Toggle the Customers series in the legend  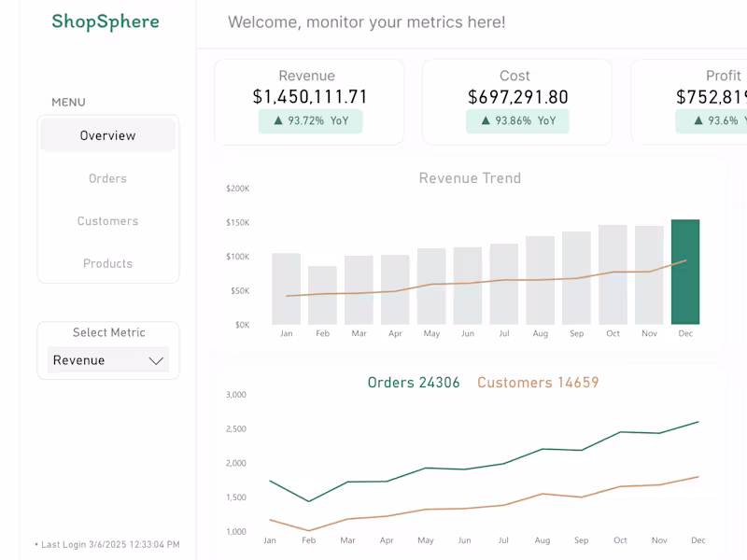(538, 383)
